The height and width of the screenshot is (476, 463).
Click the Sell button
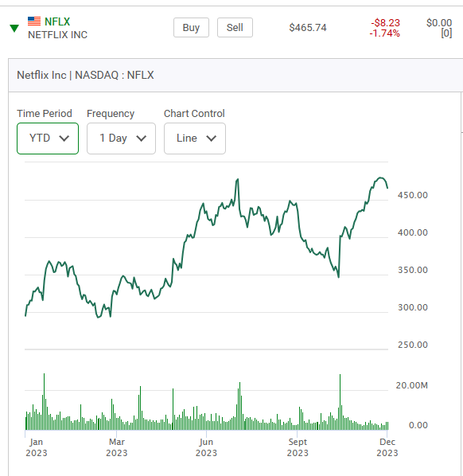tap(235, 28)
